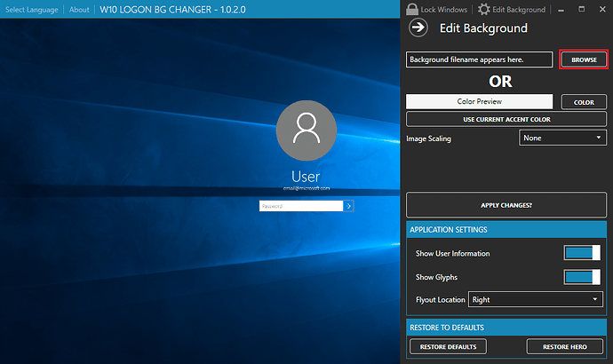This screenshot has height=364, width=613.
Task: Expand the Flyout Location dropdown
Action: point(536,300)
